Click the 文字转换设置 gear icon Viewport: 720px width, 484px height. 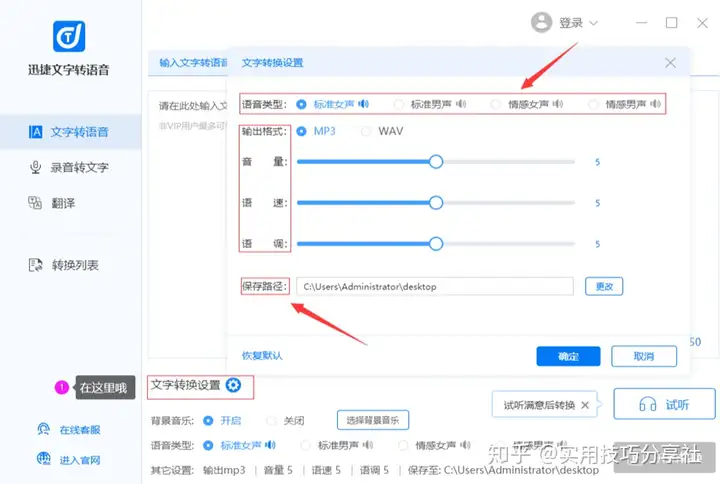[233, 385]
